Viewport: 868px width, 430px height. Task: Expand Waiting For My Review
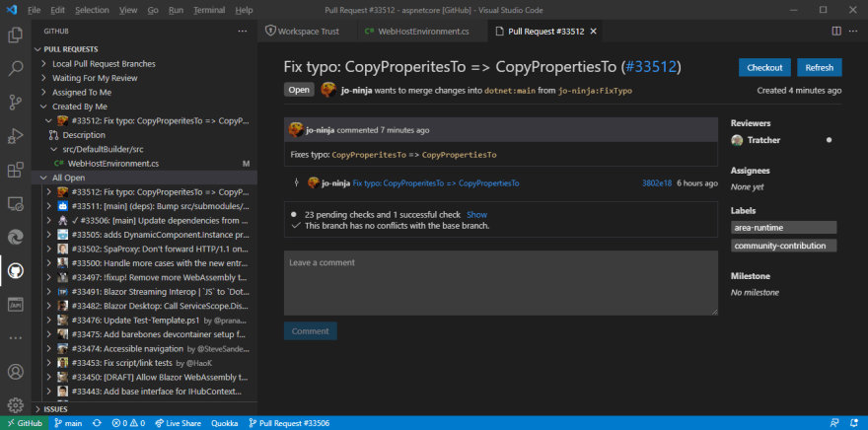coord(43,78)
